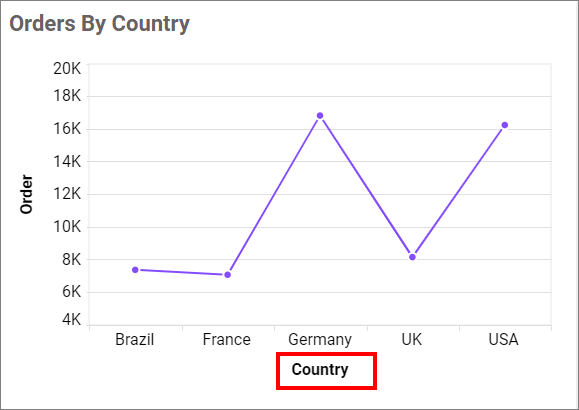
Task: Click the Germany category label
Action: point(320,340)
